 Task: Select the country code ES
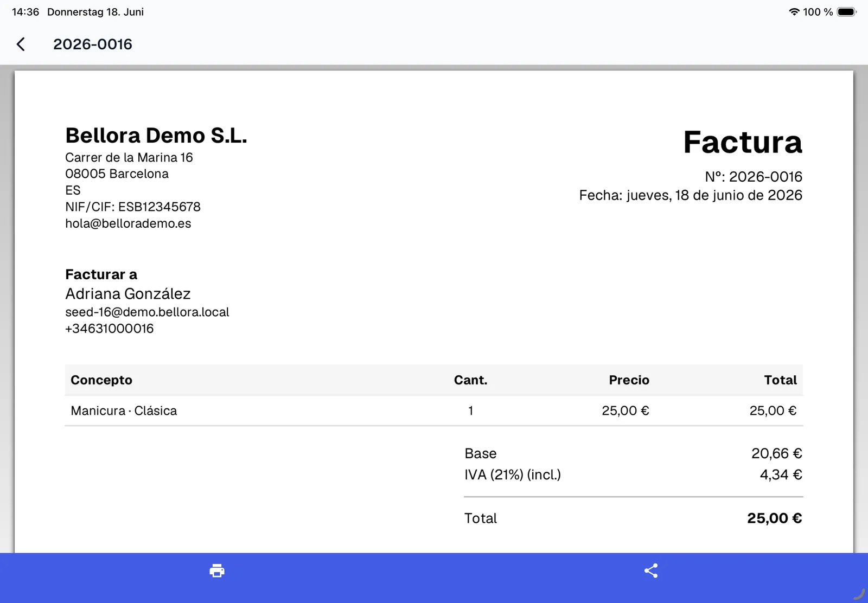point(73,190)
